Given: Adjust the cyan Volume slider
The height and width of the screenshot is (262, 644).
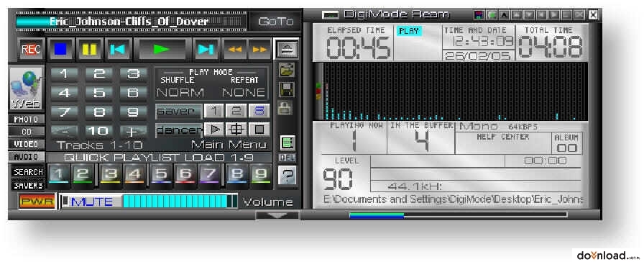Looking at the screenshot, I should coord(180,202).
